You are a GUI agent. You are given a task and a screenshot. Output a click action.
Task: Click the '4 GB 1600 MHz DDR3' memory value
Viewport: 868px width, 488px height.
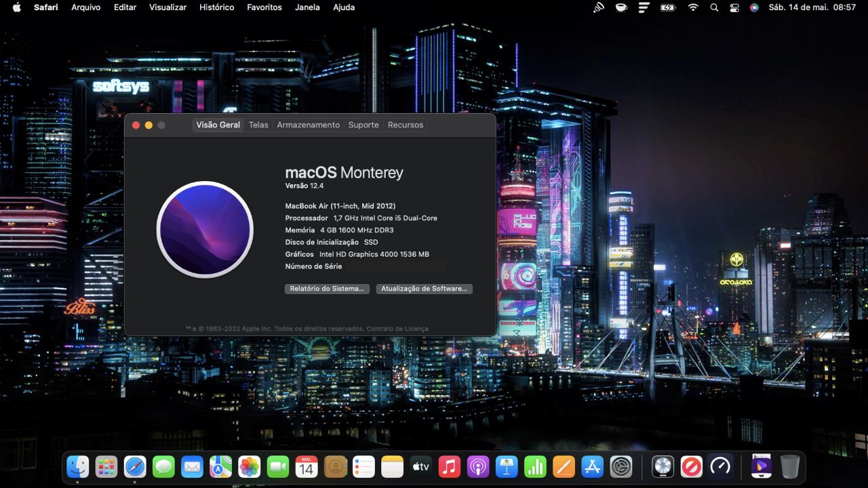point(357,230)
